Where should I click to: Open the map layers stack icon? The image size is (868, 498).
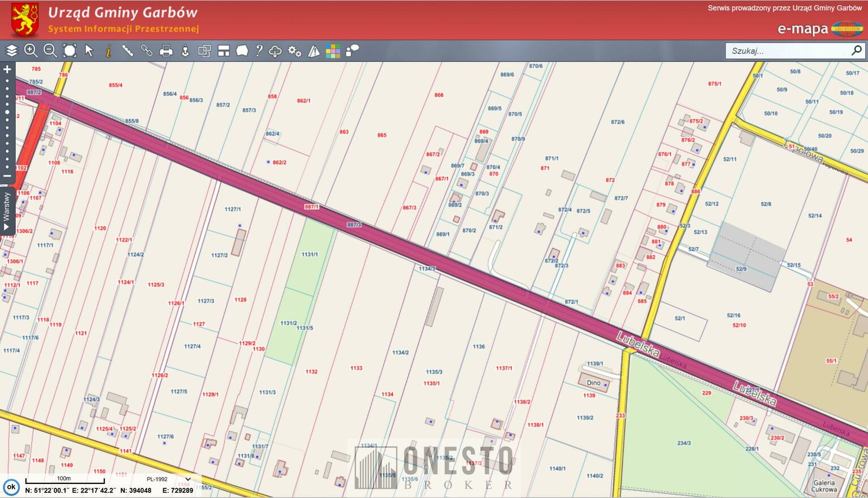pos(12,51)
